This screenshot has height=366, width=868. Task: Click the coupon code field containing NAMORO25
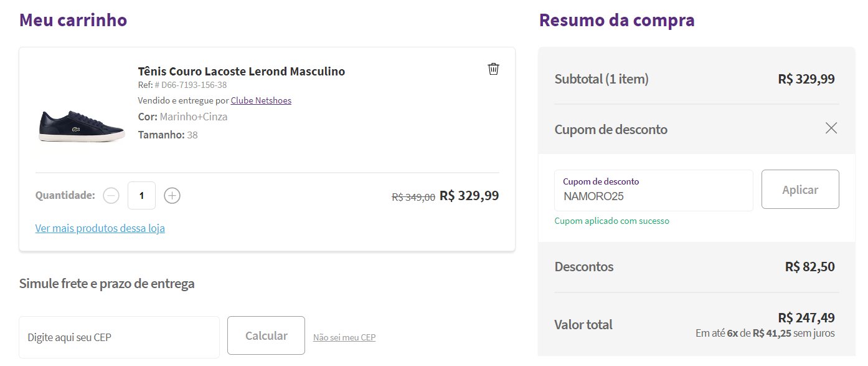654,190
